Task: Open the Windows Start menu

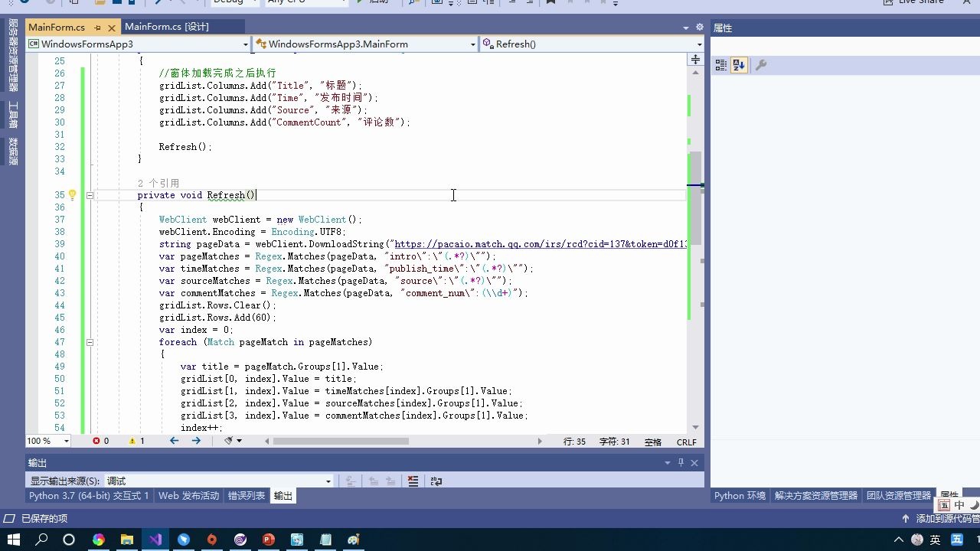Action: (14, 540)
